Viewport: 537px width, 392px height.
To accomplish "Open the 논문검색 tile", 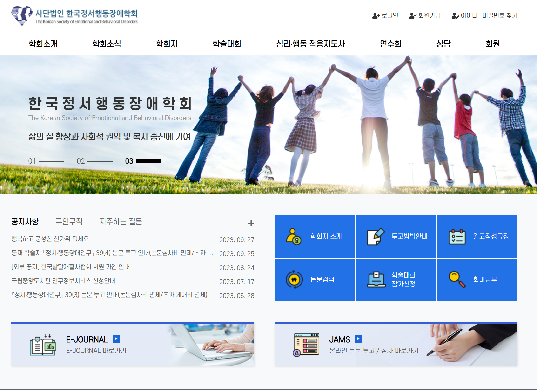I will [315, 279].
